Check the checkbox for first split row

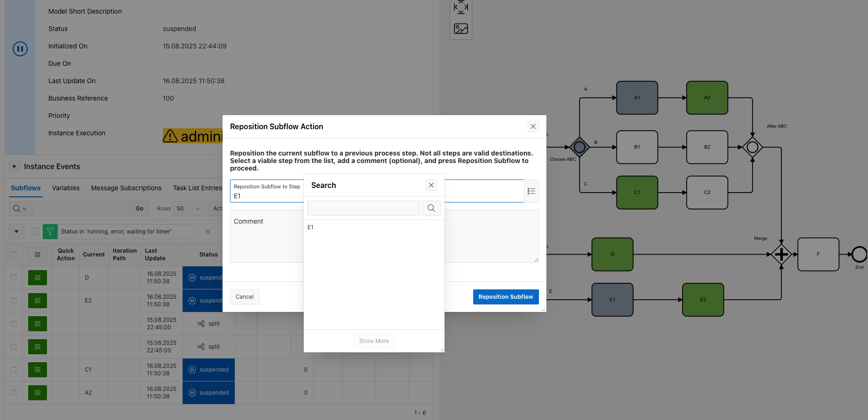tap(14, 324)
